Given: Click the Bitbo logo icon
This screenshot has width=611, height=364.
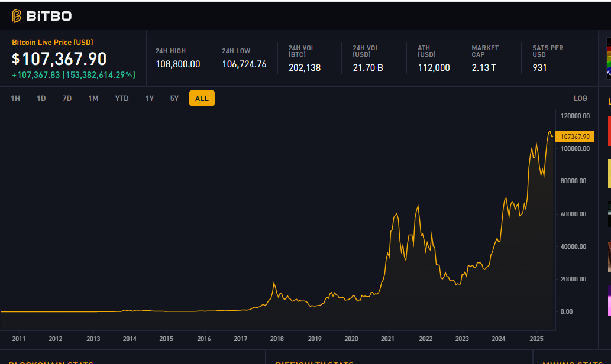Looking at the screenshot, I should click(x=17, y=16).
